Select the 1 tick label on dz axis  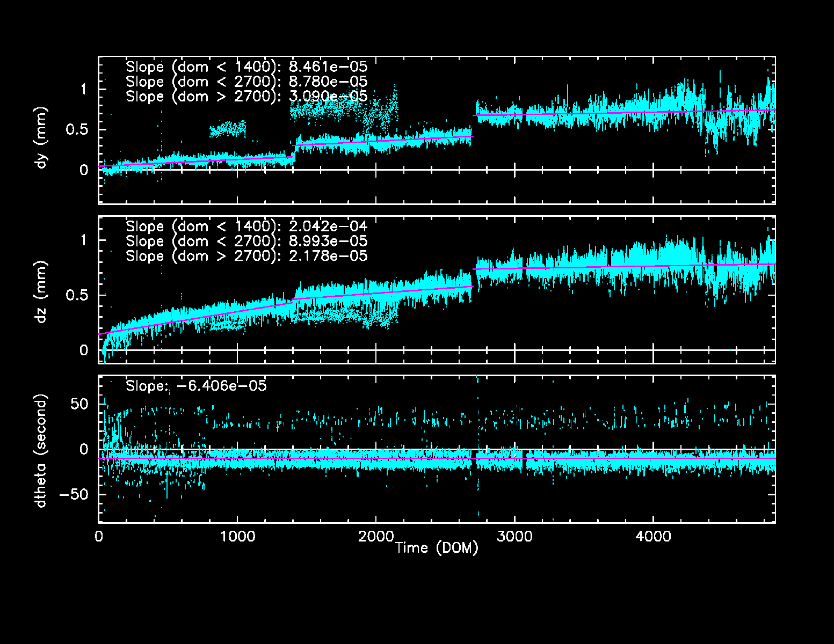83,240
